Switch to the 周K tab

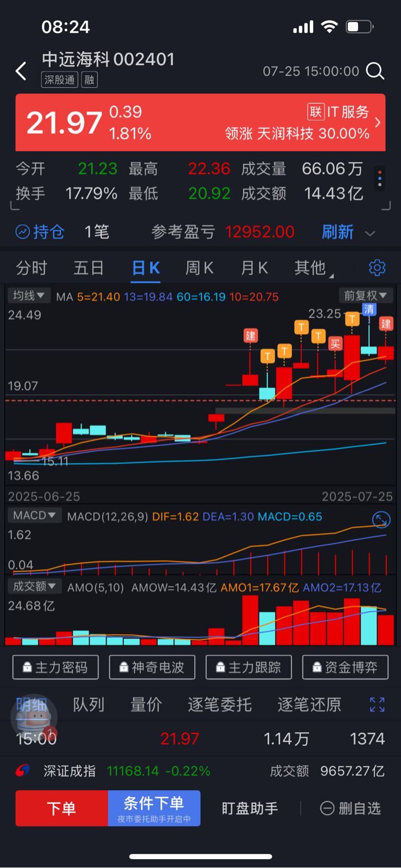[199, 268]
